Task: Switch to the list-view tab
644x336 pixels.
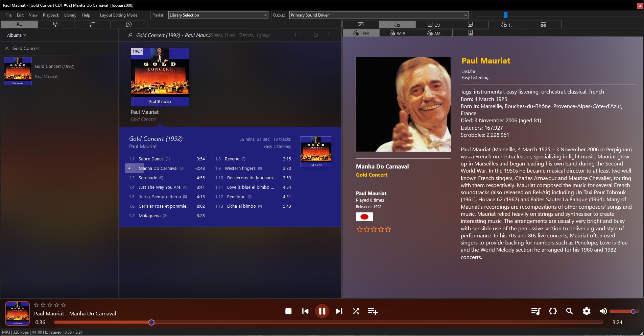Action: (92, 24)
